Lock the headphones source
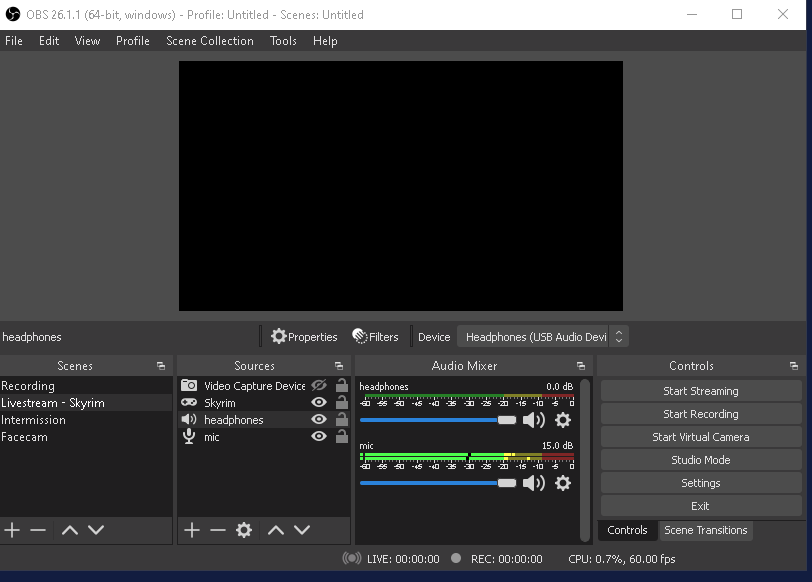 (342, 419)
